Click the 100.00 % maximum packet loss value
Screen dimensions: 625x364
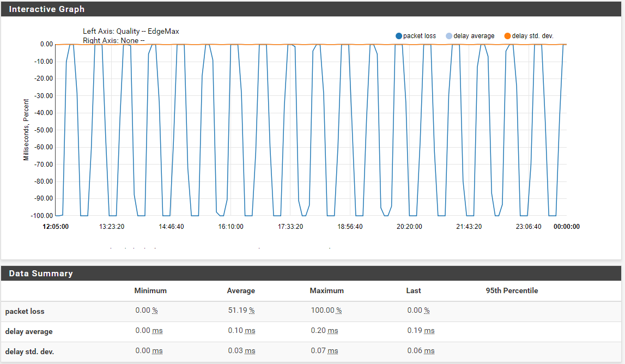[x=326, y=311]
